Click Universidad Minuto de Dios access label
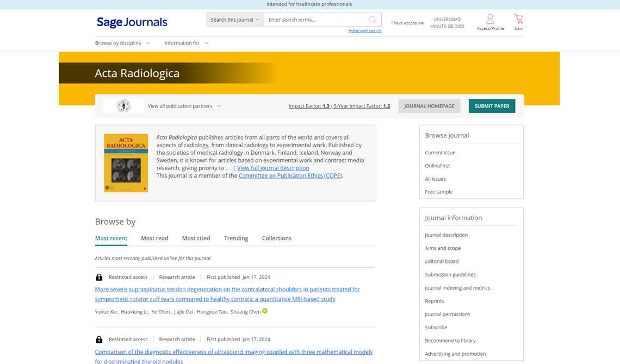620x364 pixels. pos(447,23)
